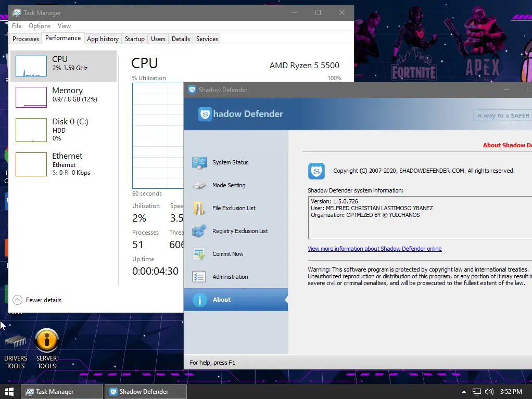Screen dimensions: 532x399
Task: Select the Memory performance item
Action: click(64, 97)
